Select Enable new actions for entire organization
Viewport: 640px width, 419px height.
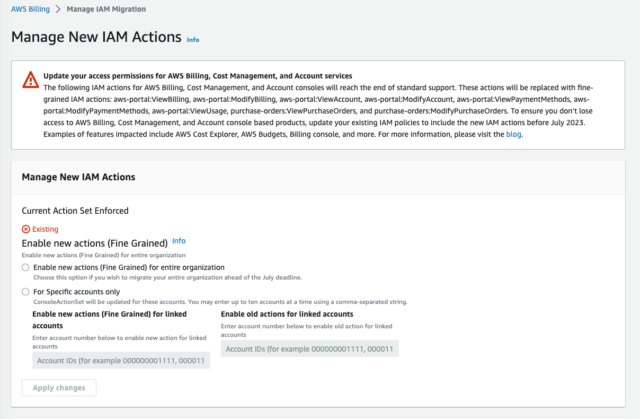(x=25, y=267)
